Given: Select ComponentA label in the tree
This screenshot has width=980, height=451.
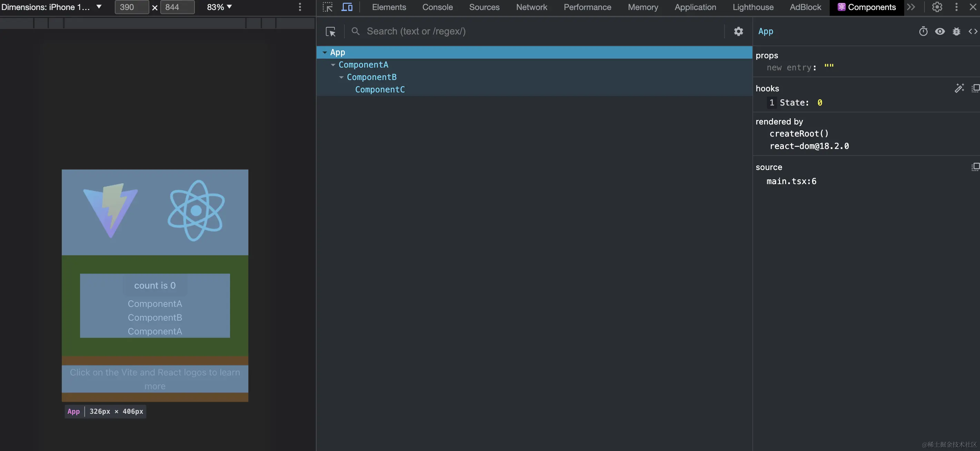Looking at the screenshot, I should 363,64.
